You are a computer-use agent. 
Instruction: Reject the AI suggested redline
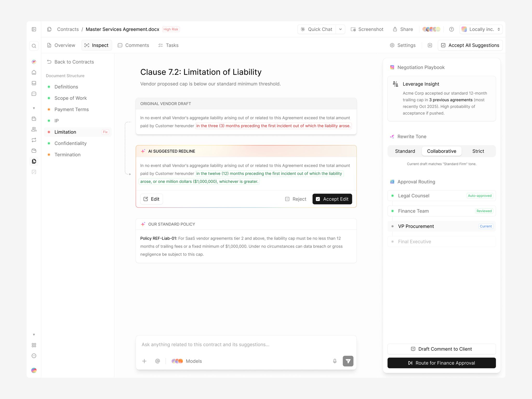(x=296, y=199)
